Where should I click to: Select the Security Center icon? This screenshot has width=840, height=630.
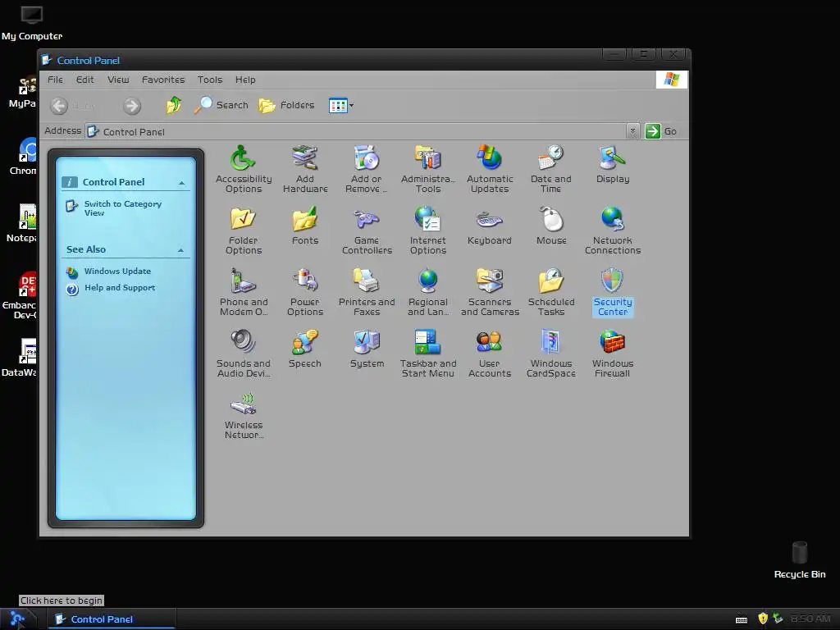(612, 291)
